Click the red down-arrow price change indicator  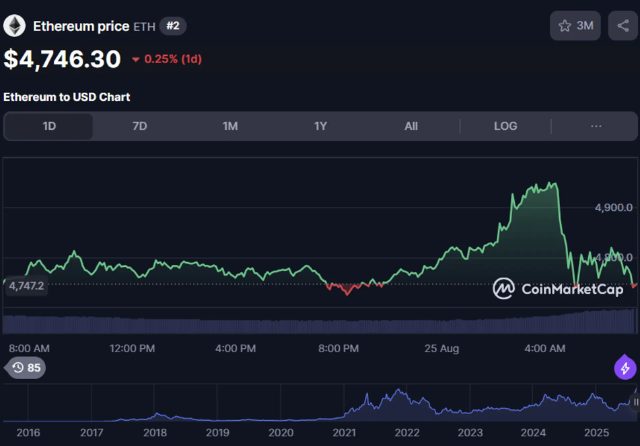[x=136, y=59]
